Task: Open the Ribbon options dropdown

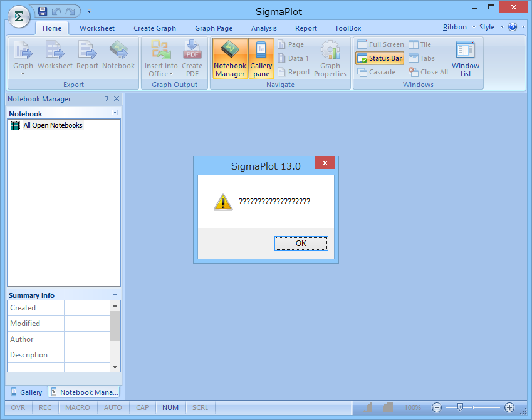Action: (x=459, y=27)
